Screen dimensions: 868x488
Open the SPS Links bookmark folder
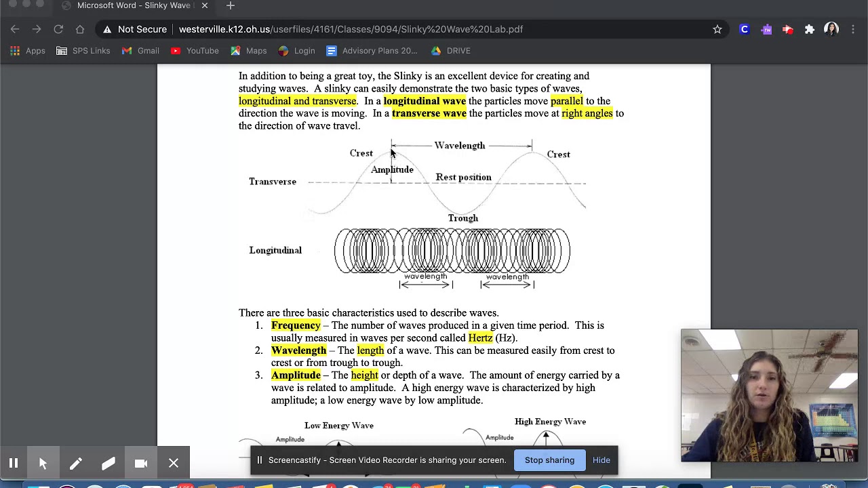(x=83, y=51)
